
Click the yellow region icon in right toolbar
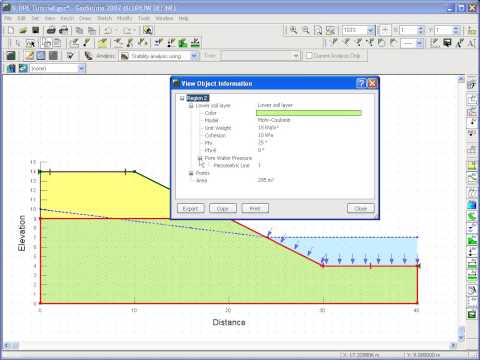pos(472,165)
